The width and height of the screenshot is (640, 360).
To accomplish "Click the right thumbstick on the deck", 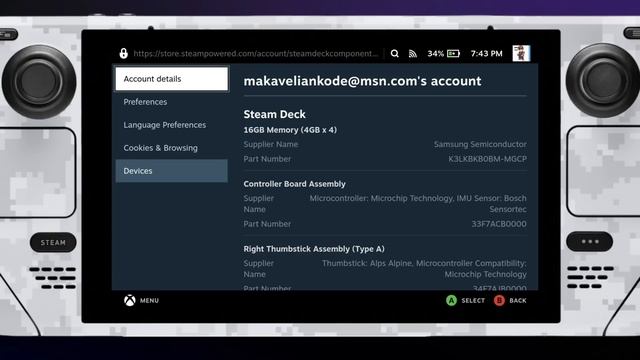I will [602, 80].
